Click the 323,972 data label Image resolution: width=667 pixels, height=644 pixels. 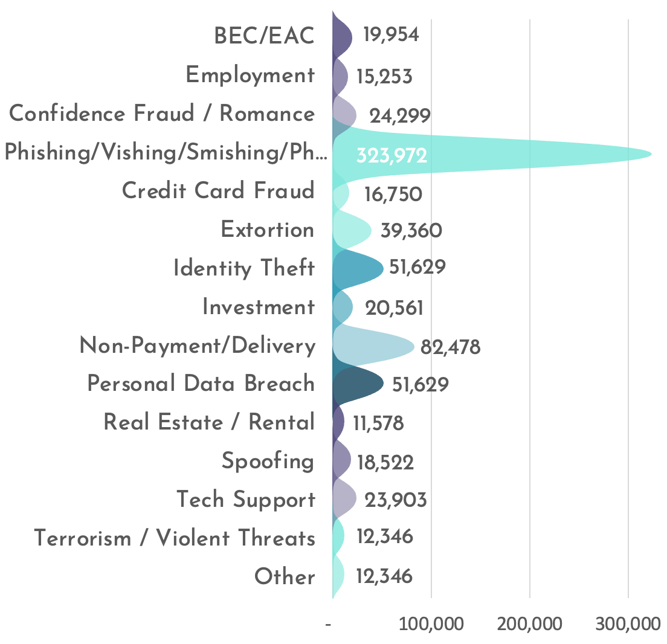(391, 156)
